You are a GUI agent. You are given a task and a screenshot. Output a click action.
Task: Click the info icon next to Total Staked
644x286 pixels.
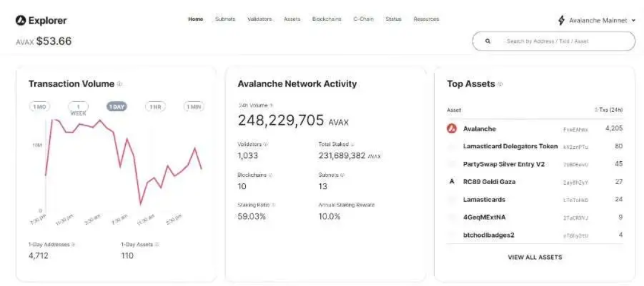click(x=352, y=144)
